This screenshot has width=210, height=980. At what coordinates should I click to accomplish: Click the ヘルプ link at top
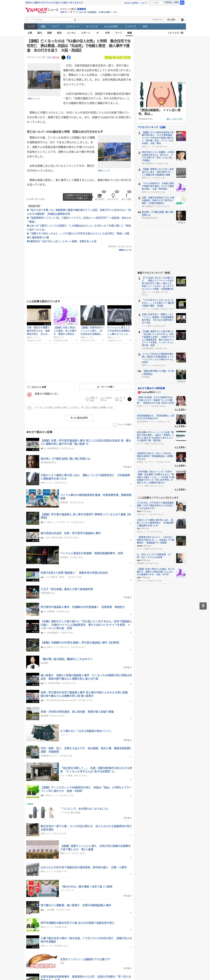[143, 3]
